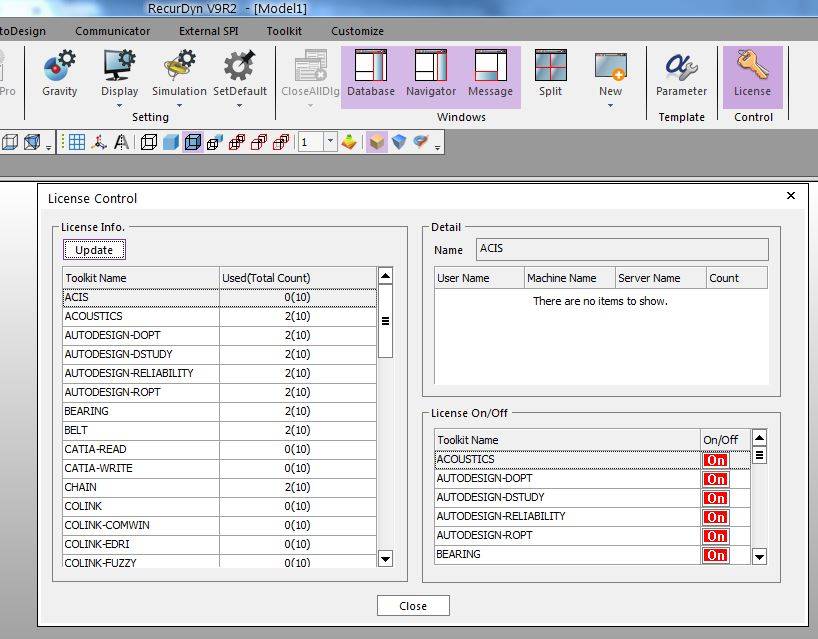The width and height of the screenshot is (818, 639).
Task: Expand the SetDefault dropdown arrow
Action: point(239,105)
